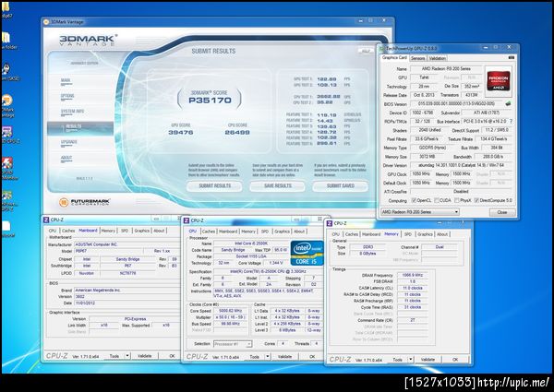Open Tools dropdown arrow in Mainboard CPU-Z window

point(127,356)
